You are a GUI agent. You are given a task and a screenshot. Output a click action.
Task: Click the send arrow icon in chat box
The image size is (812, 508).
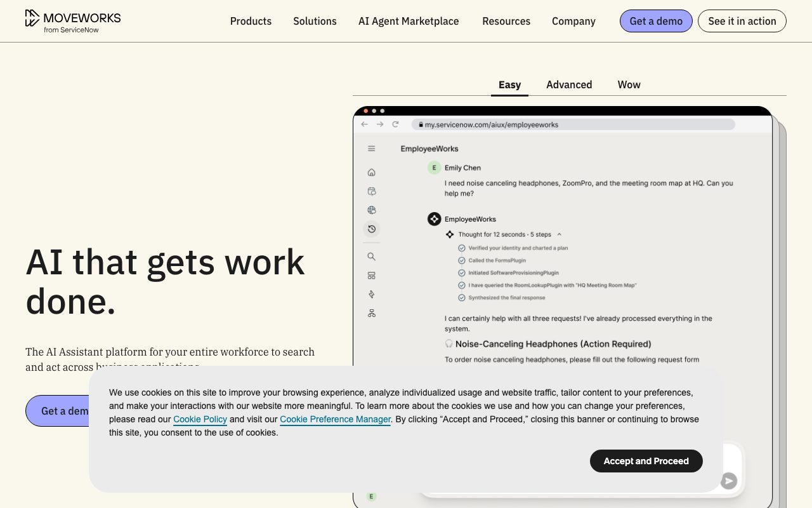[729, 481]
